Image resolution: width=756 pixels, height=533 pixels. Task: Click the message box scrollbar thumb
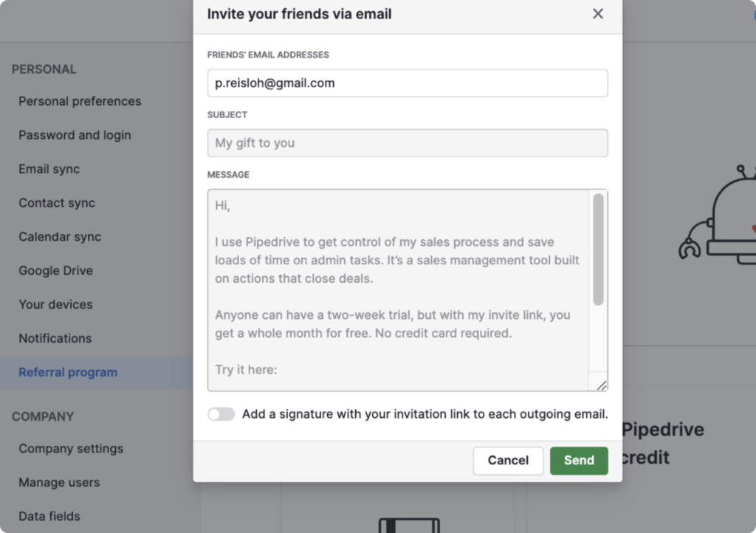(x=598, y=249)
